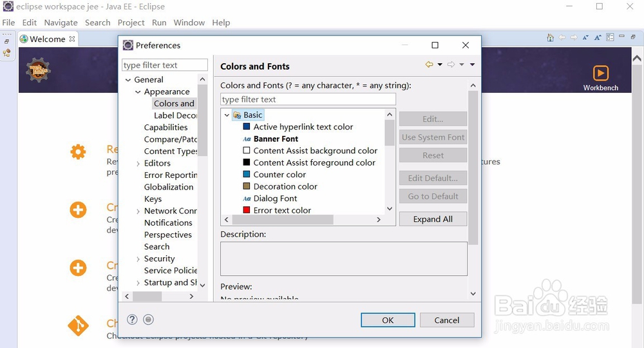Close the Welcome tab with its X
The height and width of the screenshot is (348, 644).
[72, 39]
